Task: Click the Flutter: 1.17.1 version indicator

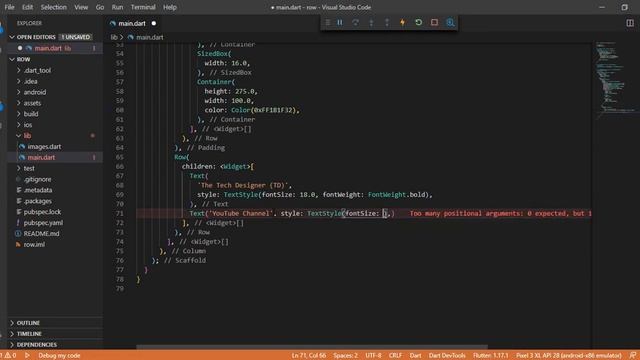Action: click(x=491, y=356)
